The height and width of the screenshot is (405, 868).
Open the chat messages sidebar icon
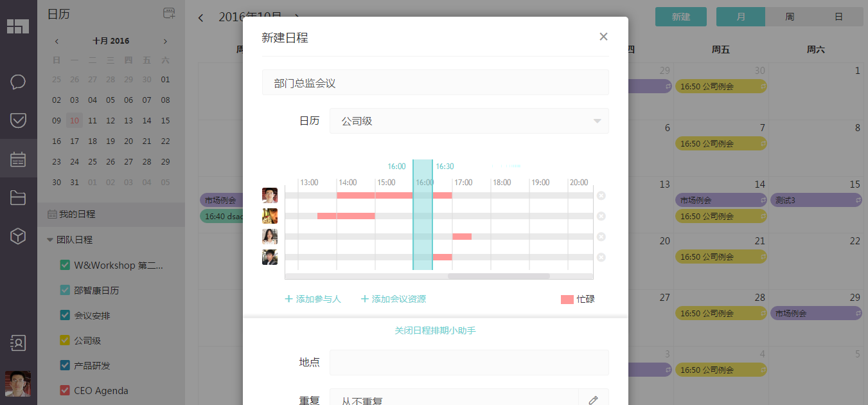18,82
